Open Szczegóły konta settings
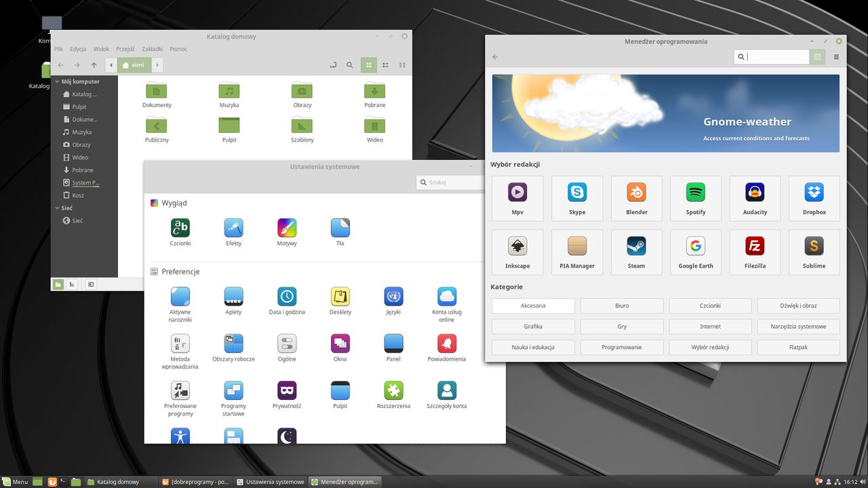Image resolution: width=868 pixels, height=488 pixels. (x=447, y=390)
